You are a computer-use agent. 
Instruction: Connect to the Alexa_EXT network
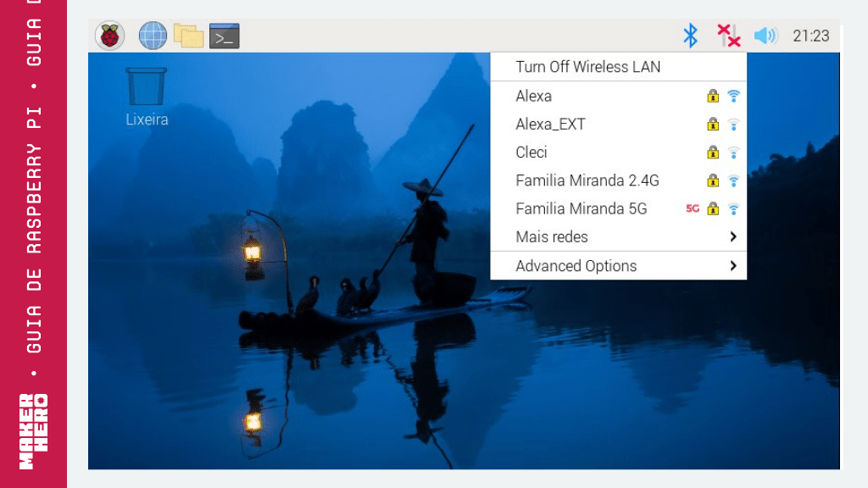click(x=618, y=125)
